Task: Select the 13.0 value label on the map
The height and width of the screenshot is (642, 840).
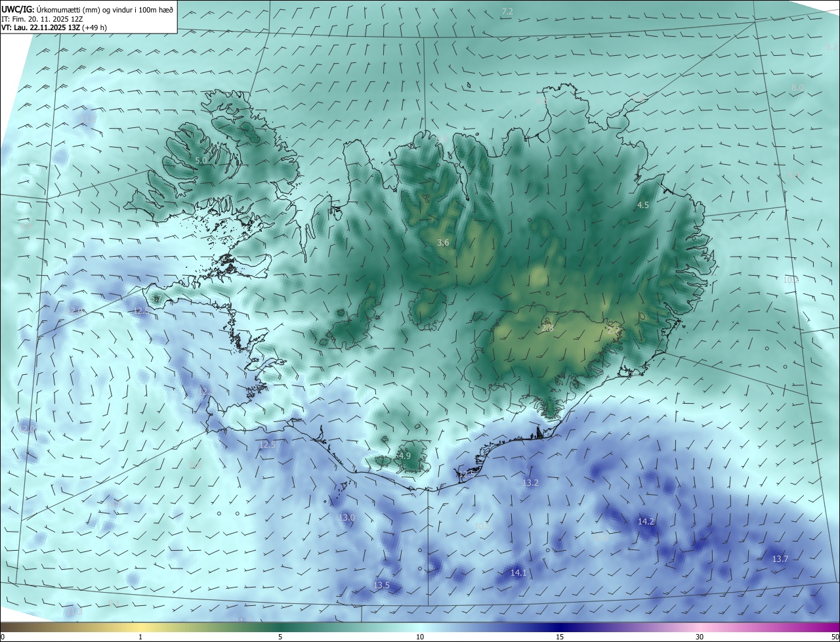Action: pyautogui.click(x=346, y=518)
